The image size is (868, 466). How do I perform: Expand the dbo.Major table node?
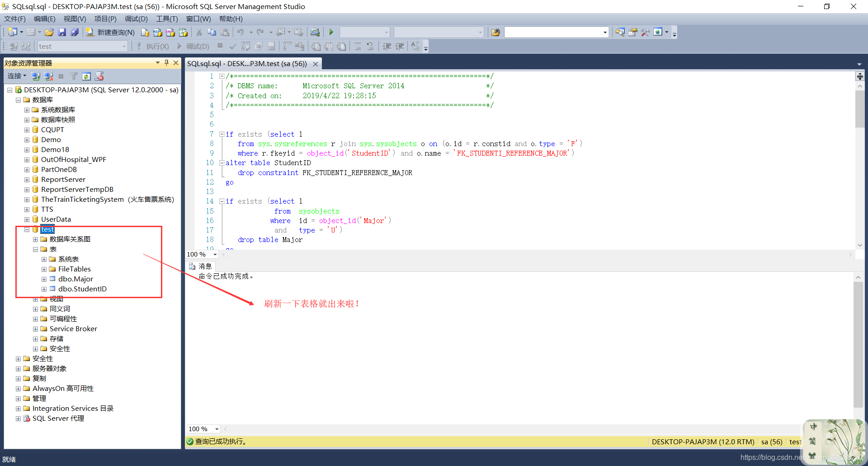point(44,279)
